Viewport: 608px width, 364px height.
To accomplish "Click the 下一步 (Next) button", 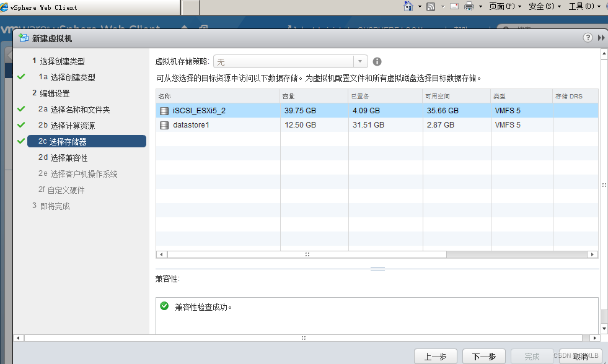I will (484, 356).
